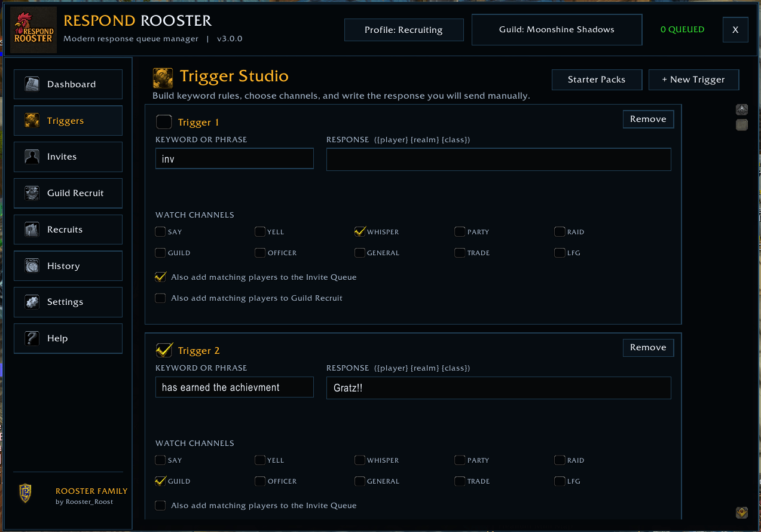The image size is (761, 532).
Task: Check RAID channel for Trigger 1
Action: point(560,232)
